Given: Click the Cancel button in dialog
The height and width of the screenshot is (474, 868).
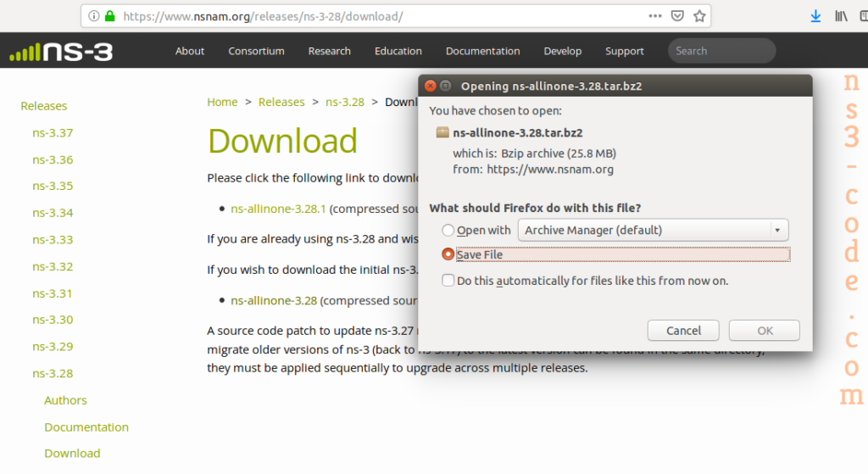Looking at the screenshot, I should [x=683, y=331].
